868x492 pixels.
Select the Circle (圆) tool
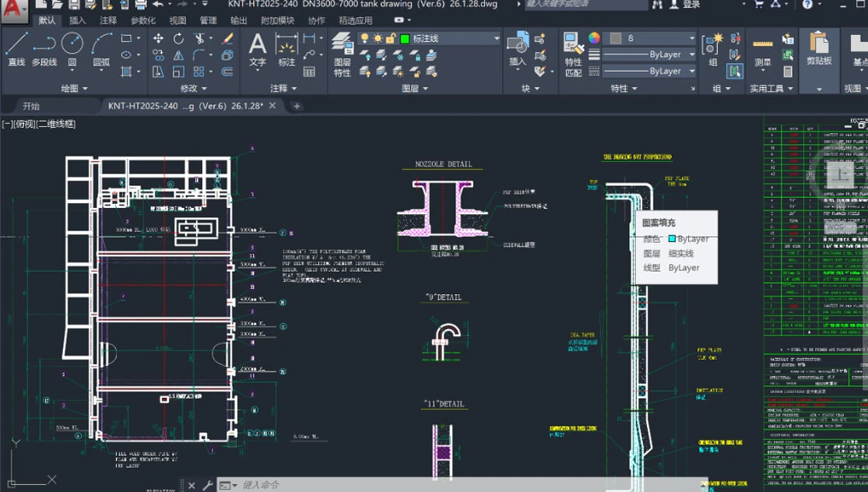(72, 49)
